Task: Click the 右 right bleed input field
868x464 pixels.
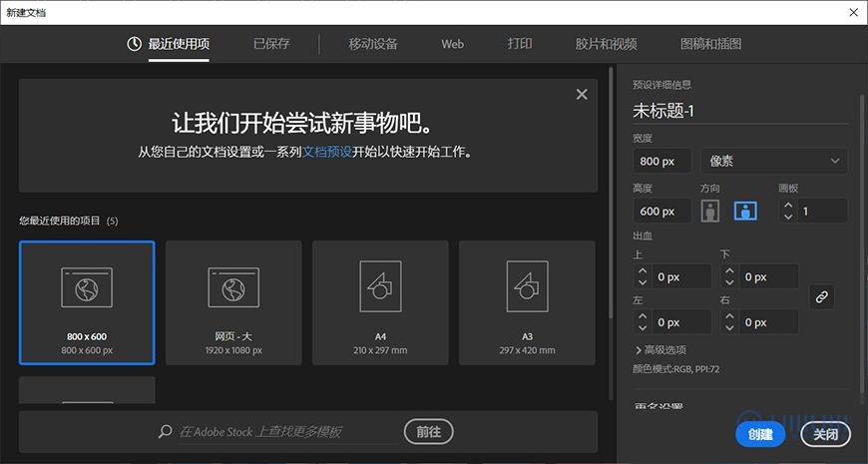Action: pos(768,322)
